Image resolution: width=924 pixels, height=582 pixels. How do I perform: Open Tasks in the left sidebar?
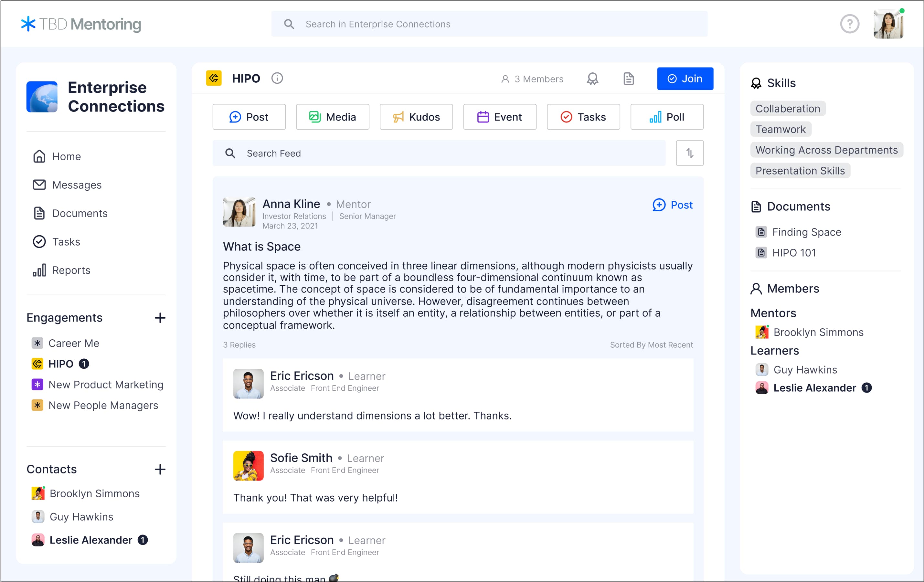click(x=57, y=242)
